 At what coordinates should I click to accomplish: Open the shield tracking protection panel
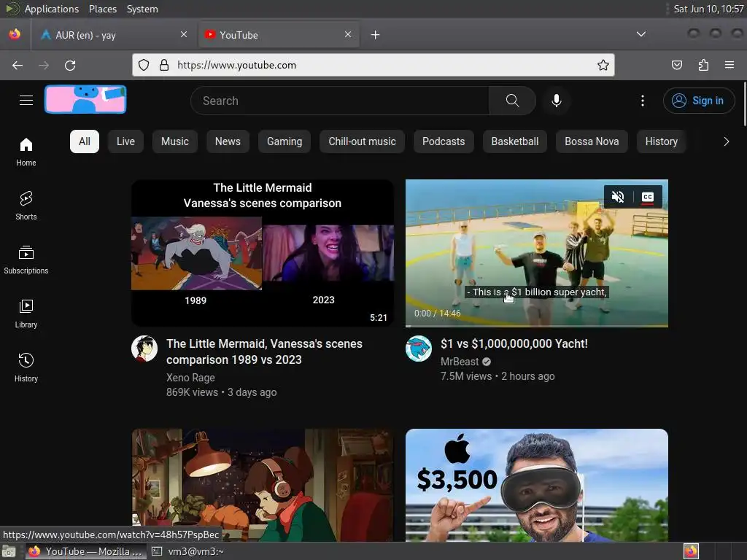tap(144, 65)
